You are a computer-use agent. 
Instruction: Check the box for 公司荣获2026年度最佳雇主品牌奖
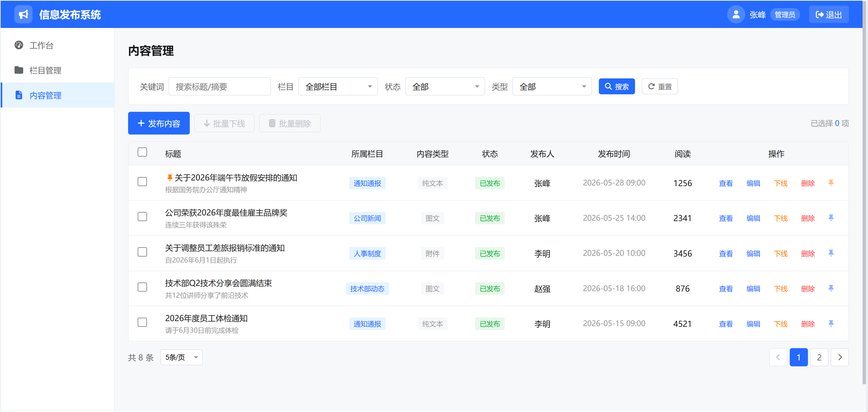[x=142, y=217]
